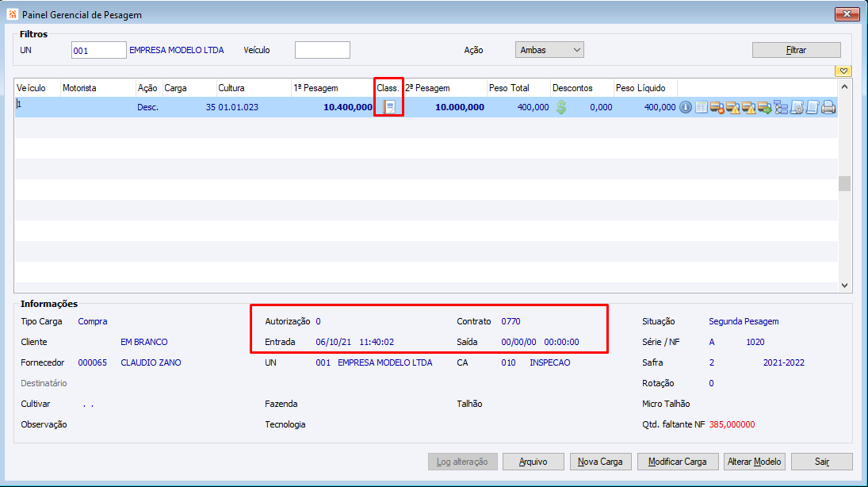Screen dimensions: 868x487
Task: Click the app icon in title bar
Action: [x=12, y=14]
